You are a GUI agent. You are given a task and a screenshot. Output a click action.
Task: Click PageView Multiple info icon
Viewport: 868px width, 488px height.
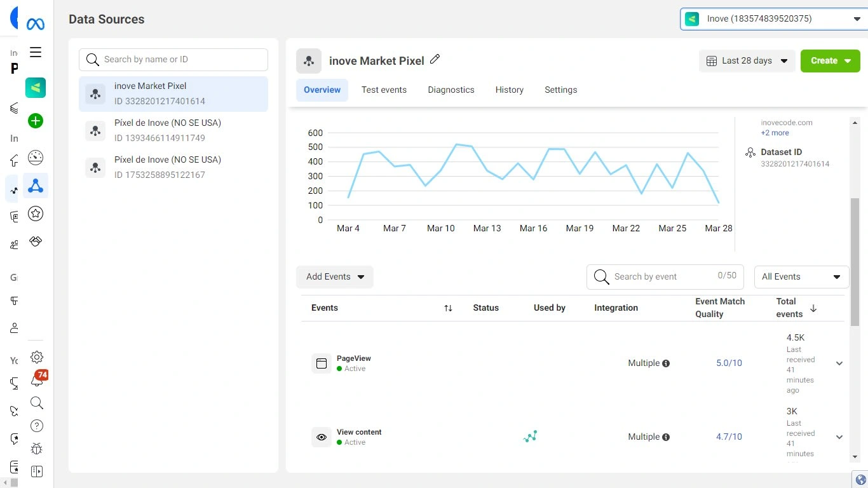666,363
